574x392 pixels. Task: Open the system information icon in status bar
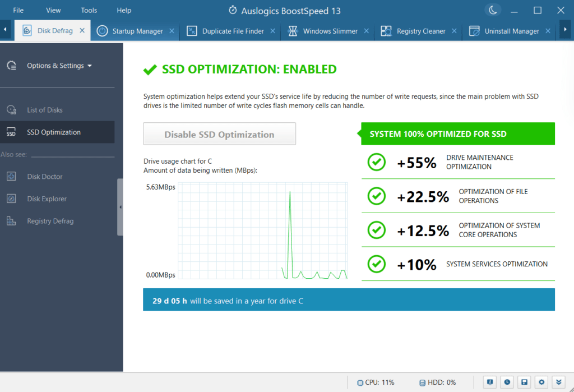(489, 382)
